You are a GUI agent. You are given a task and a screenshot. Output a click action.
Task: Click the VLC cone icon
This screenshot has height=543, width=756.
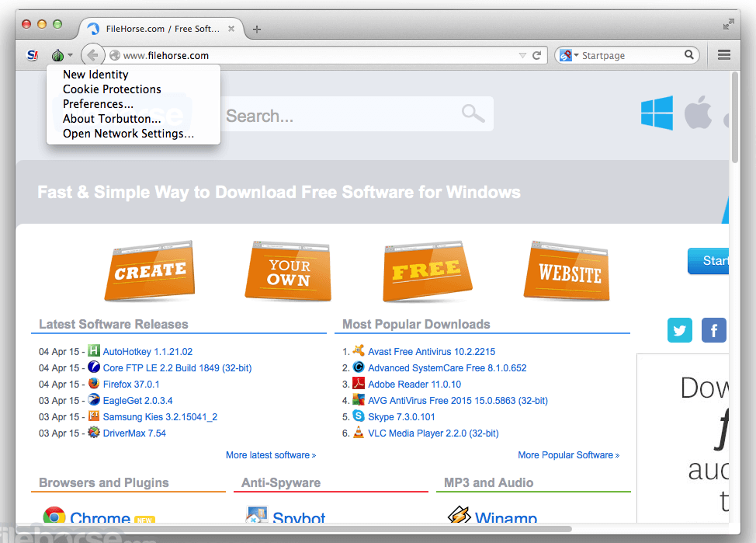[359, 432]
